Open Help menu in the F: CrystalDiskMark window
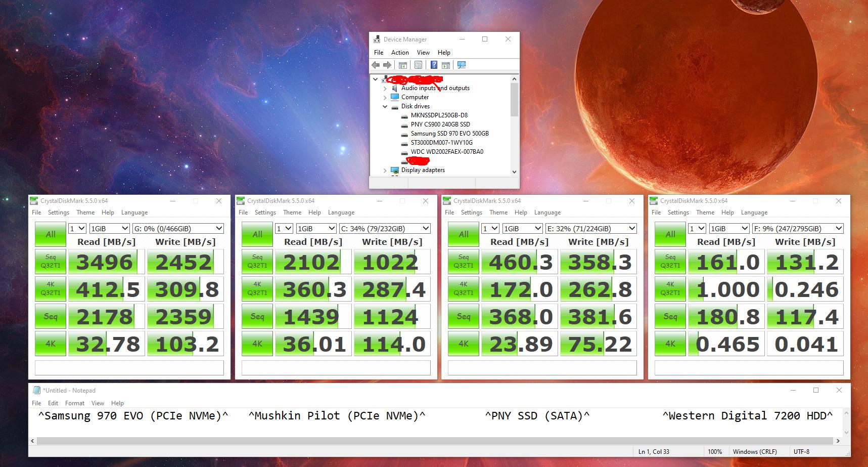Viewport: 868px width, 467px height. coord(727,213)
